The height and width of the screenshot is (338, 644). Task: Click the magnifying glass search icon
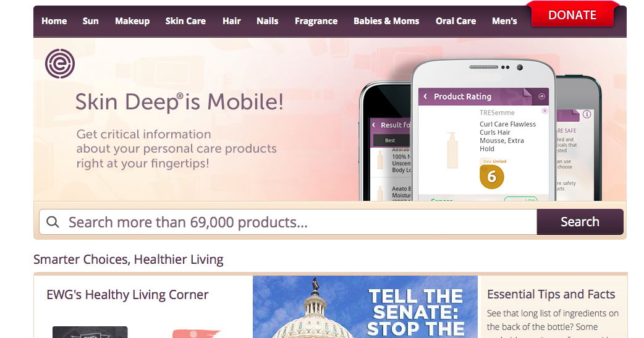pos(53,222)
